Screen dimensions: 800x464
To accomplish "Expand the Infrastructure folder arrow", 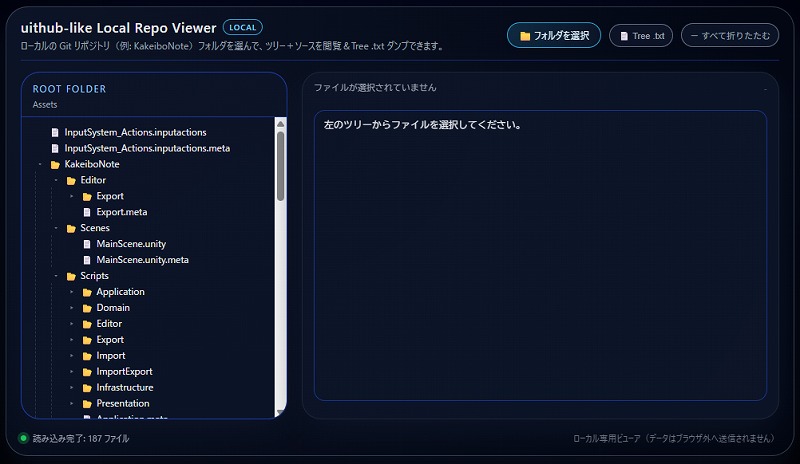I will pos(72,387).
